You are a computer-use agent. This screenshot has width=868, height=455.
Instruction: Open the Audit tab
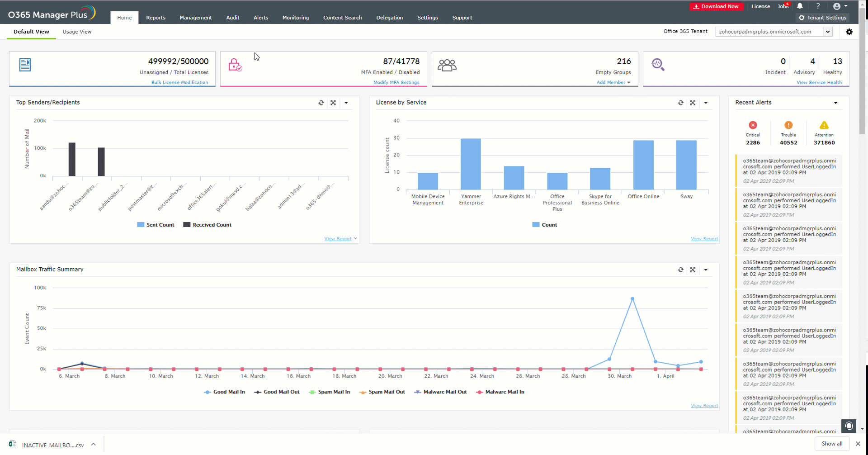coord(233,18)
